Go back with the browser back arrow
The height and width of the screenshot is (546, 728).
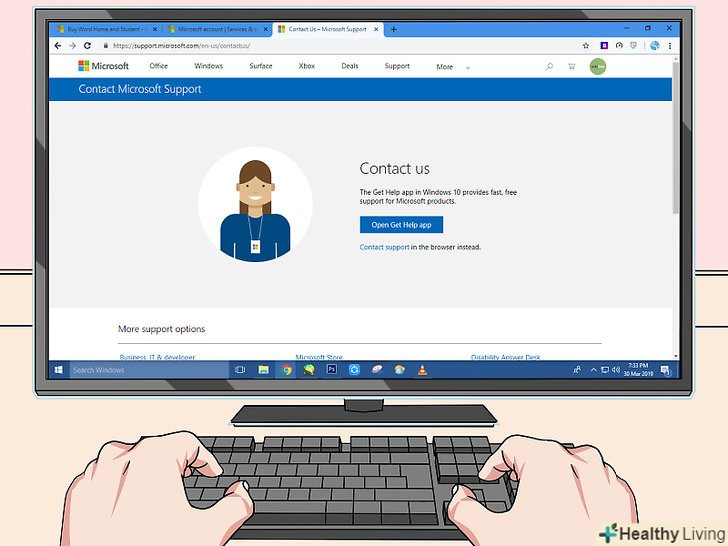click(58, 46)
